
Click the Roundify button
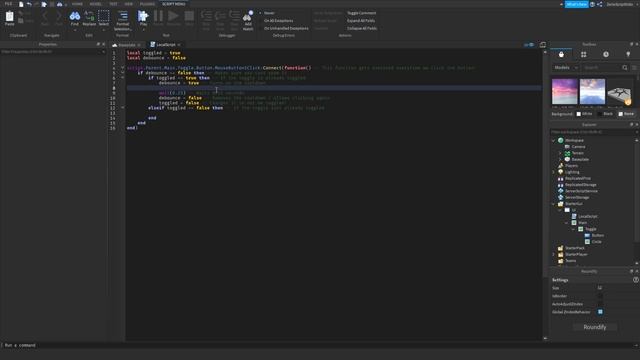pyautogui.click(x=595, y=327)
